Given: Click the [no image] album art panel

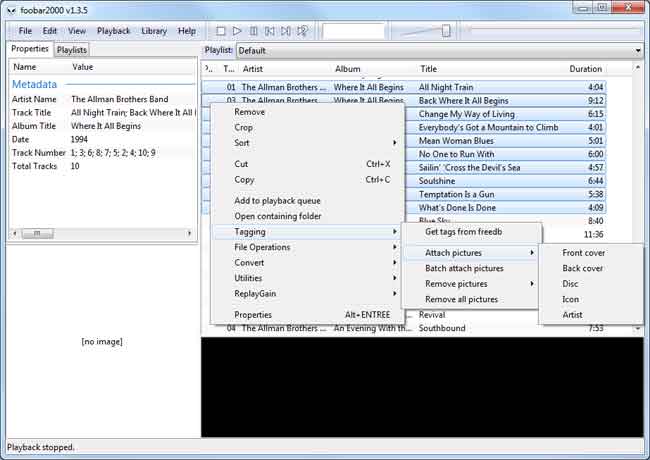Looking at the screenshot, I should click(x=102, y=341).
